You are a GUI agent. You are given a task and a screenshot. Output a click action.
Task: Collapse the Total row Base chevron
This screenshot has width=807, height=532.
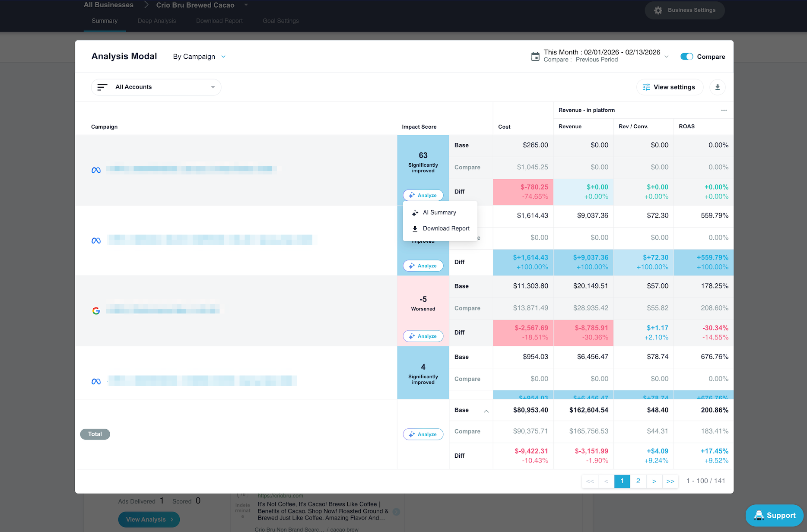pos(486,411)
